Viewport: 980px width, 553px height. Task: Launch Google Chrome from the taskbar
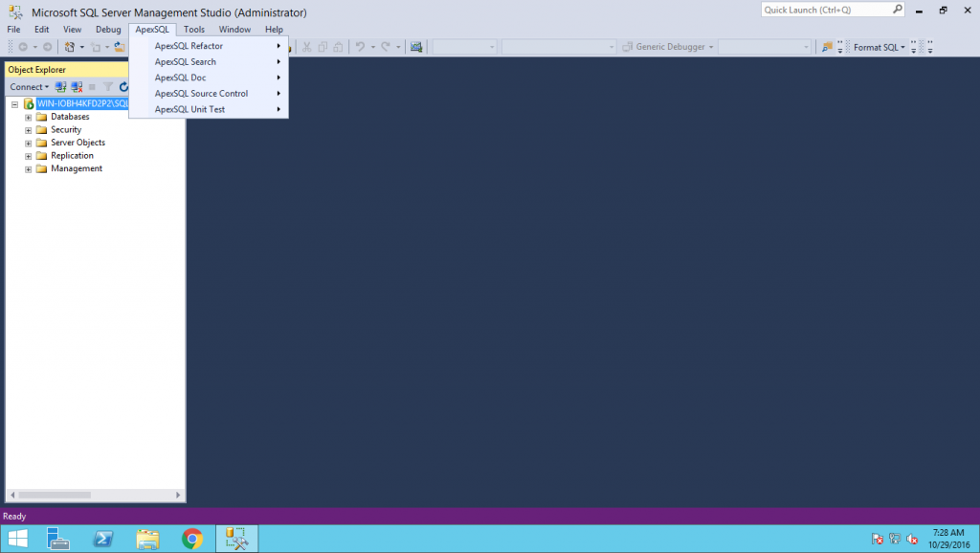191,538
